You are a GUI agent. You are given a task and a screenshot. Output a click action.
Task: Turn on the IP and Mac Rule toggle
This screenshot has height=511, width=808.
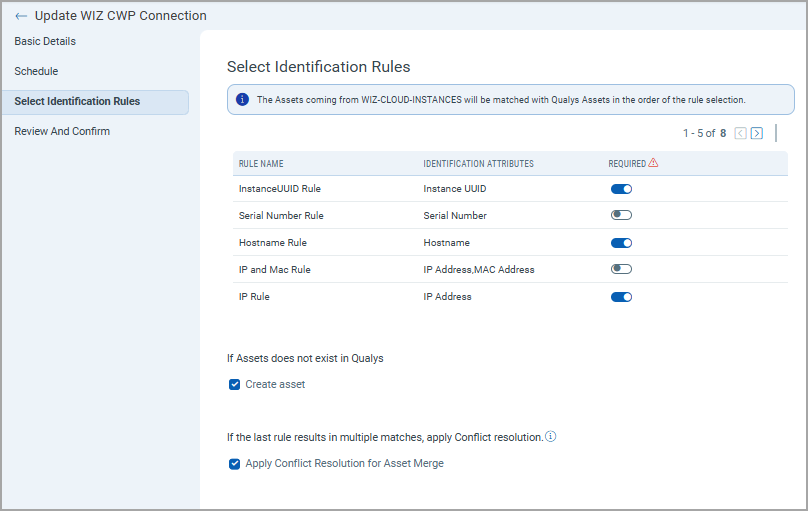point(621,269)
